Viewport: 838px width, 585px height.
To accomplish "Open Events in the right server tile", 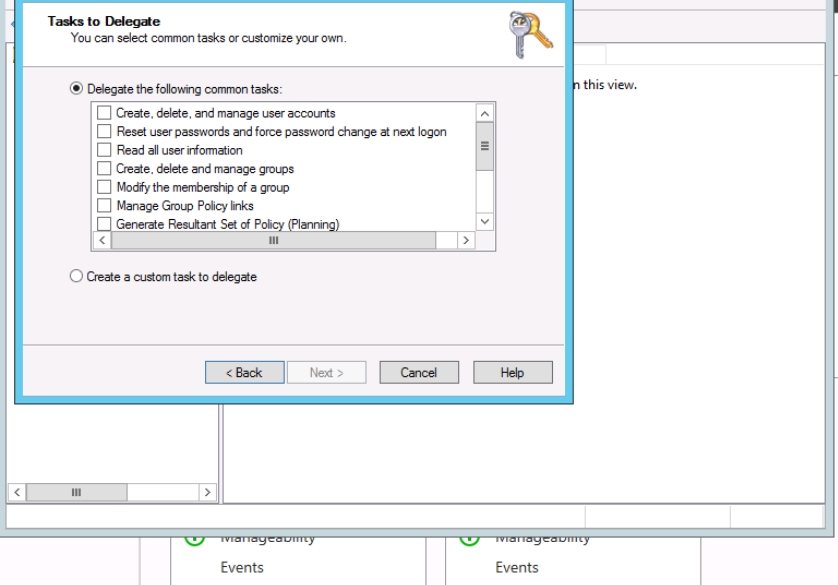I will pyautogui.click(x=517, y=568).
